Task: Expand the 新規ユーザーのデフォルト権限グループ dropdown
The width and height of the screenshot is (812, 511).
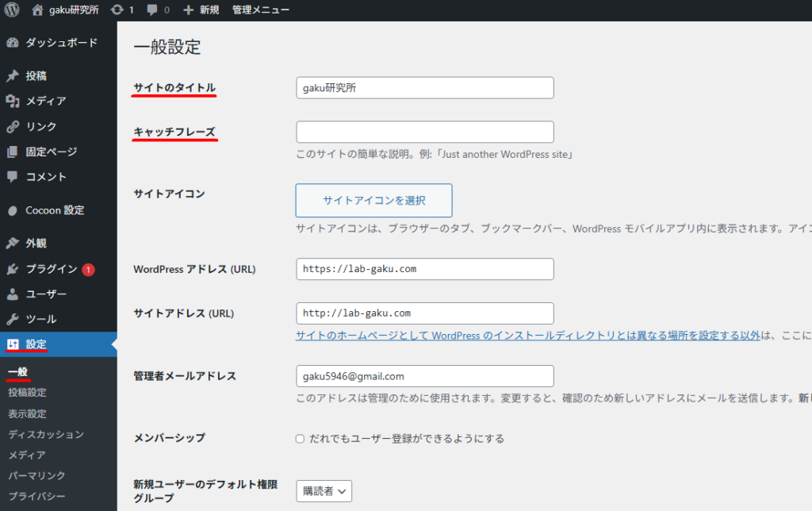Action: tap(324, 492)
